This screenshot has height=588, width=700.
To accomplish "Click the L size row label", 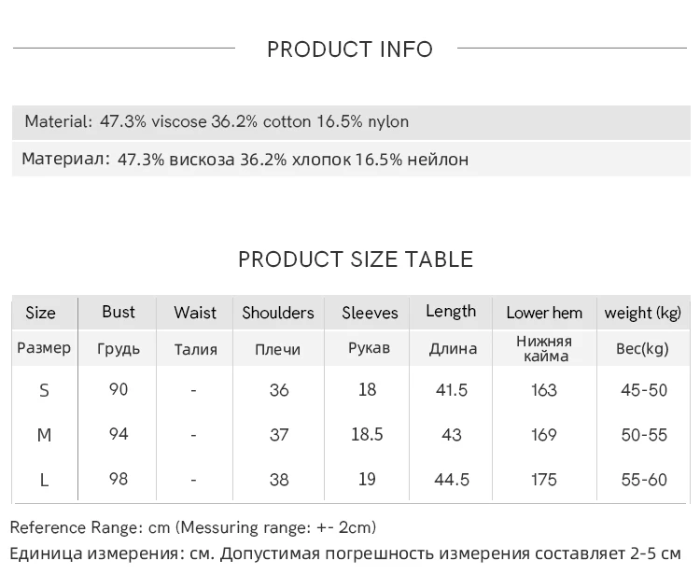I will [44, 480].
